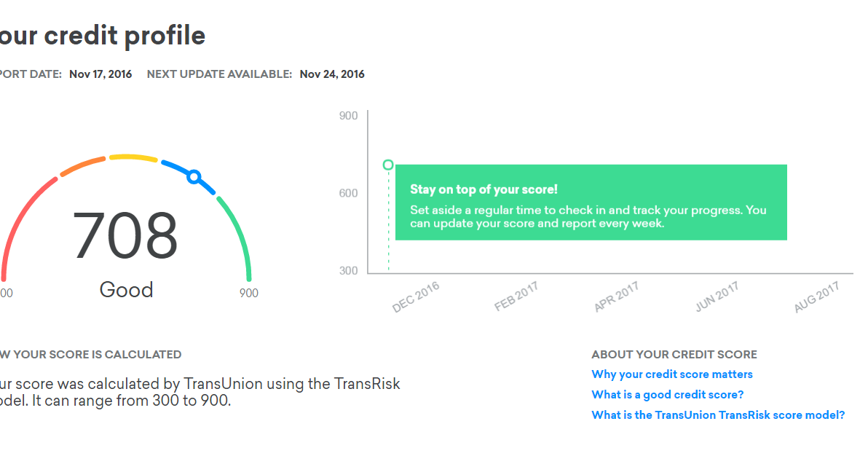
Task: Click the AUG 2017 axis label
Action: click(817, 297)
